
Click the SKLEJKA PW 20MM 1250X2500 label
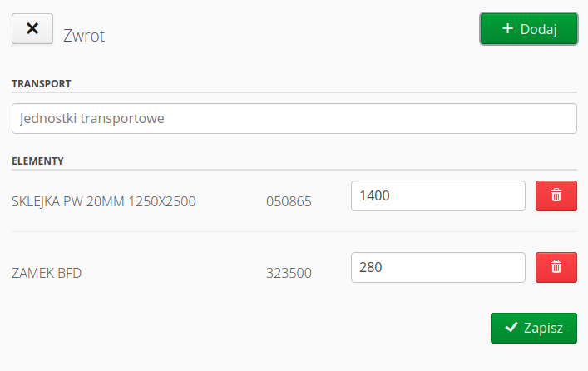tap(104, 200)
